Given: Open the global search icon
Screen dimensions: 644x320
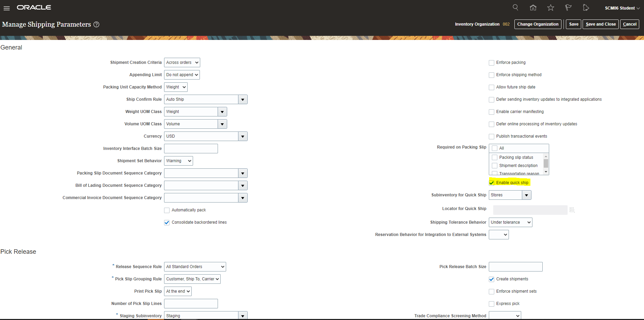Looking at the screenshot, I should point(515,7).
